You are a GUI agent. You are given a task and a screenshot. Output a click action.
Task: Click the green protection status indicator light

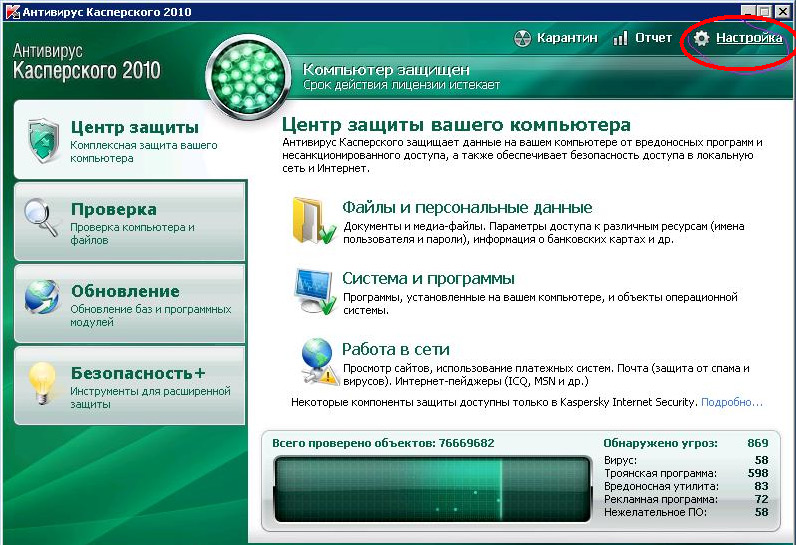248,77
